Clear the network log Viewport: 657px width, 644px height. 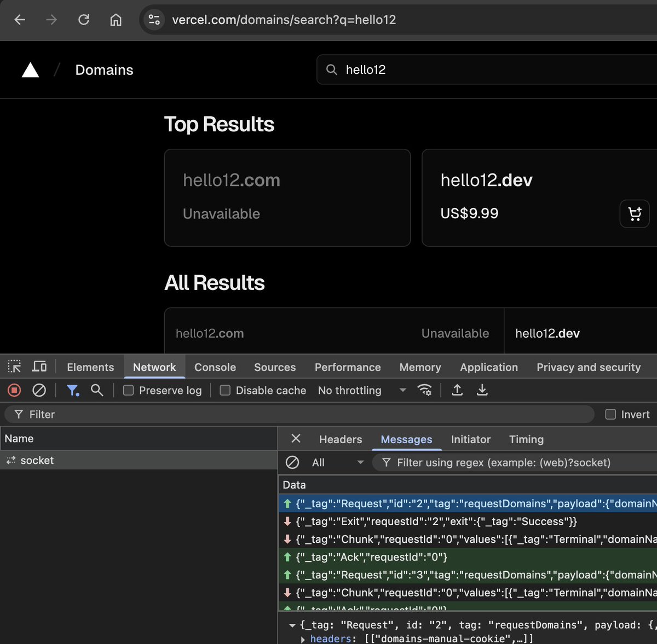point(39,390)
